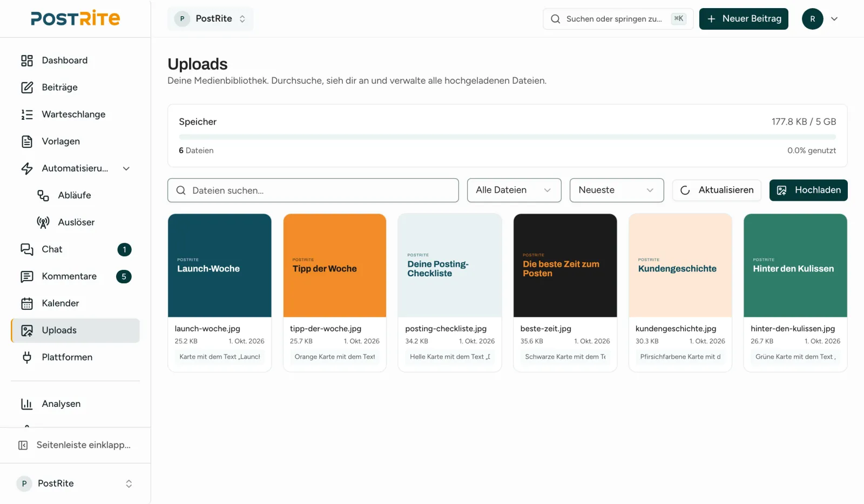Click the Chat bubbles icon

pyautogui.click(x=27, y=249)
